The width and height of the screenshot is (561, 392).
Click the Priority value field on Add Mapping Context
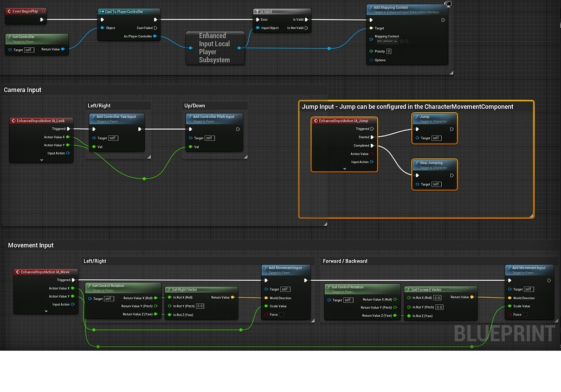coord(389,52)
